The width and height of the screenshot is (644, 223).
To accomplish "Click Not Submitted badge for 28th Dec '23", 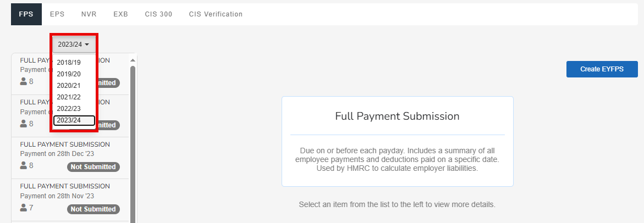I will (x=93, y=167).
